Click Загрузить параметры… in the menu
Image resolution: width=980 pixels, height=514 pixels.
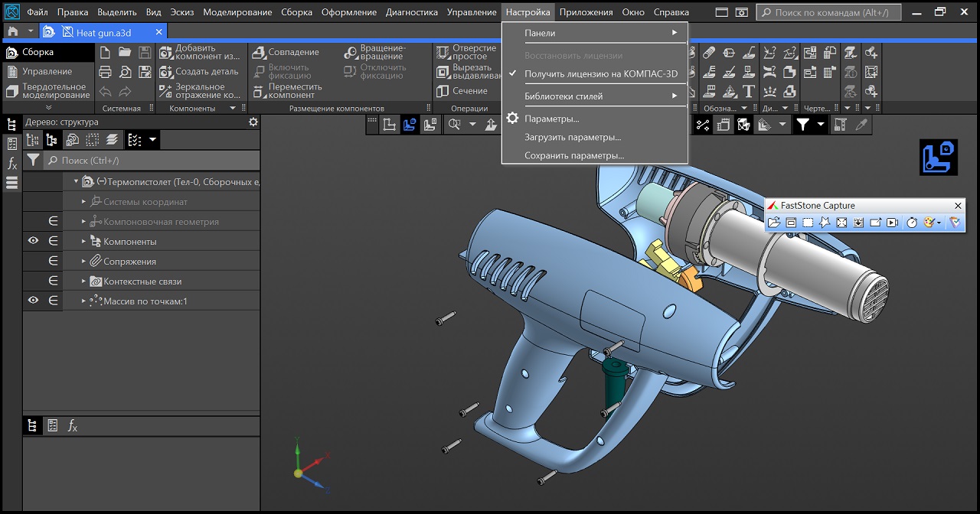coord(573,137)
